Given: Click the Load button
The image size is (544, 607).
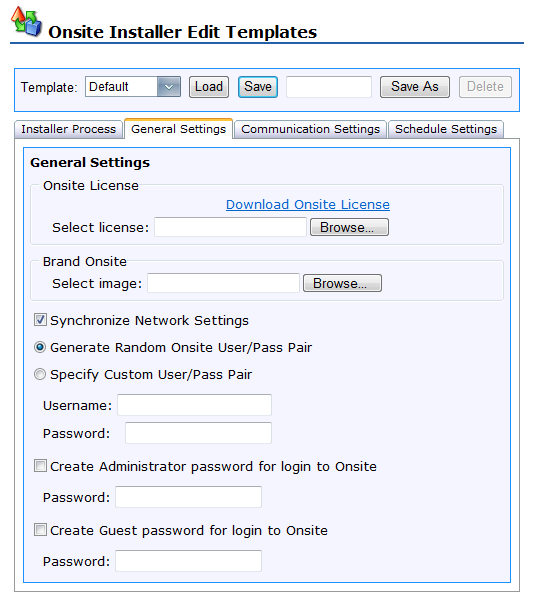Looking at the screenshot, I should pos(209,87).
